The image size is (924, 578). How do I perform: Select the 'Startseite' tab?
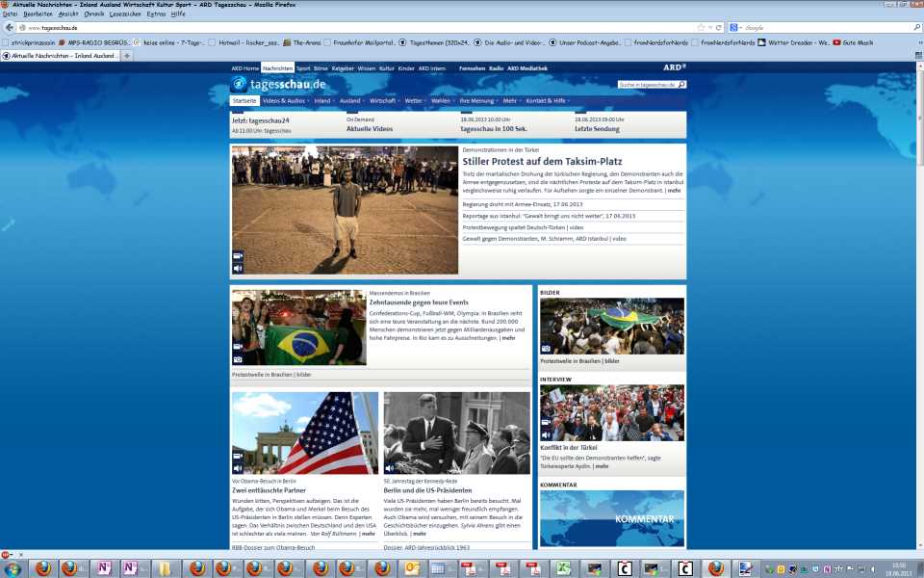[x=244, y=101]
